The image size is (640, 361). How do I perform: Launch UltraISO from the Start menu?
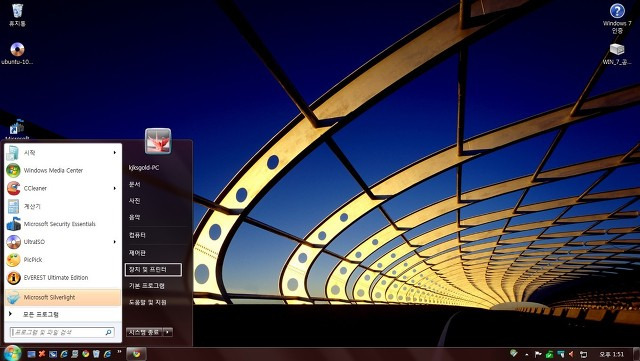pyautogui.click(x=63, y=242)
